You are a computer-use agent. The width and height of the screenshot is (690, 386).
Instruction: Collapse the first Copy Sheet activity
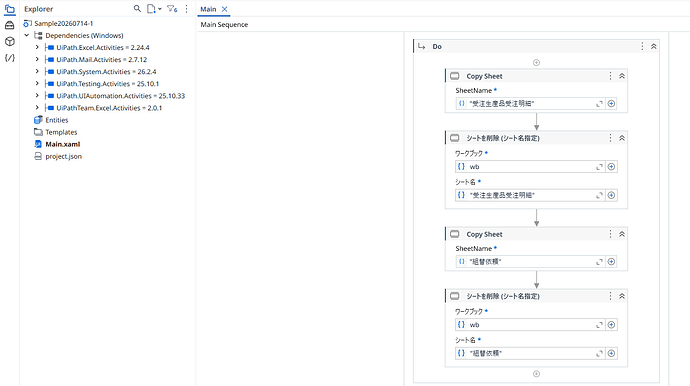click(622, 76)
